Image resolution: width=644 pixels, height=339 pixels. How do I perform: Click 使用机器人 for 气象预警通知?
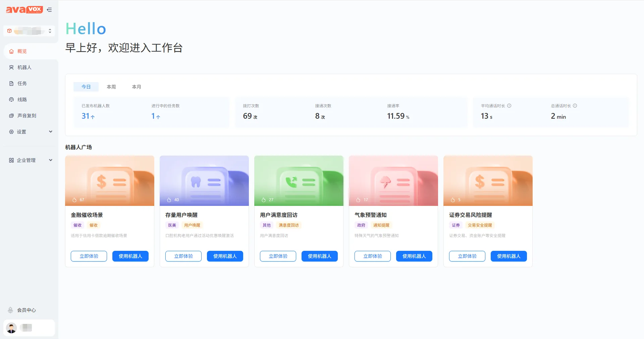pos(414,256)
